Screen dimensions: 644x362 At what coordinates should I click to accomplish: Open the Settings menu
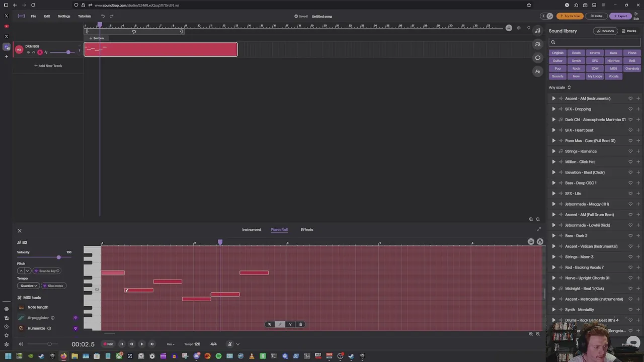(64, 16)
